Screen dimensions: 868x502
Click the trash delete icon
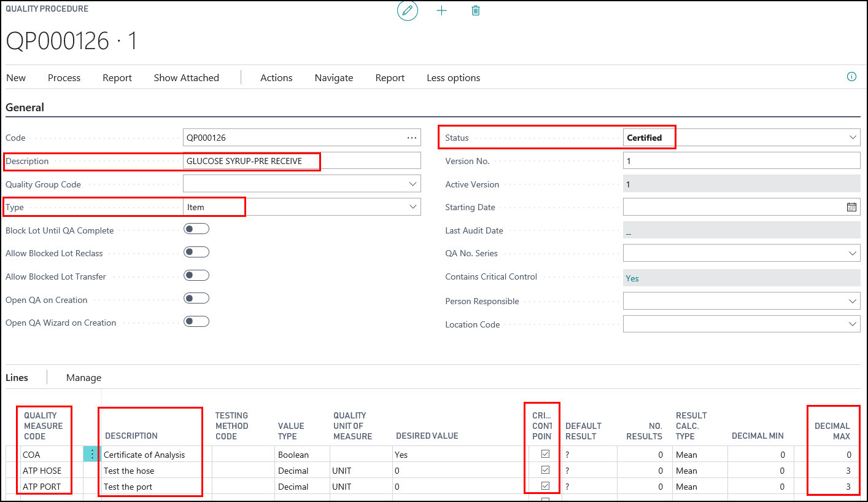click(x=476, y=11)
